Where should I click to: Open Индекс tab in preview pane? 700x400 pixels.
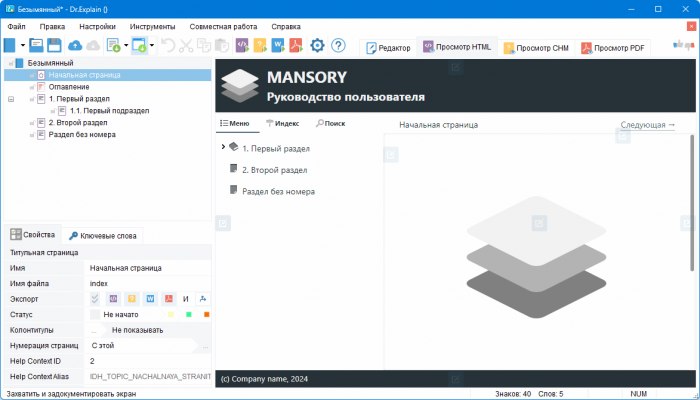[283, 124]
